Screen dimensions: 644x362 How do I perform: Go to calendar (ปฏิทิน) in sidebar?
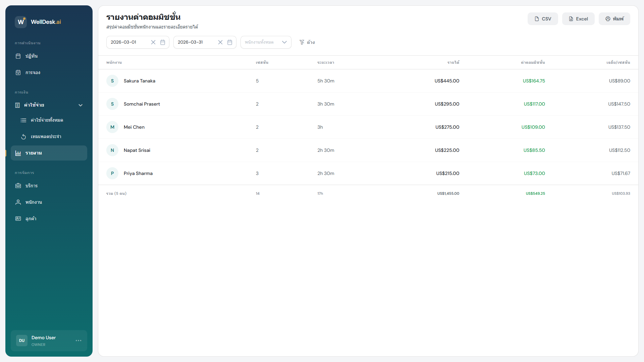(x=32, y=56)
